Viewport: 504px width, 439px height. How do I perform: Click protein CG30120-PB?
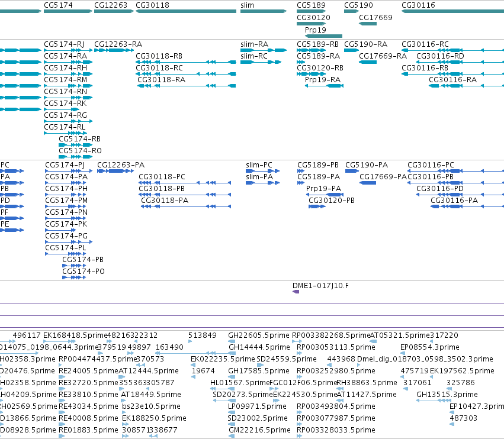(x=332, y=201)
